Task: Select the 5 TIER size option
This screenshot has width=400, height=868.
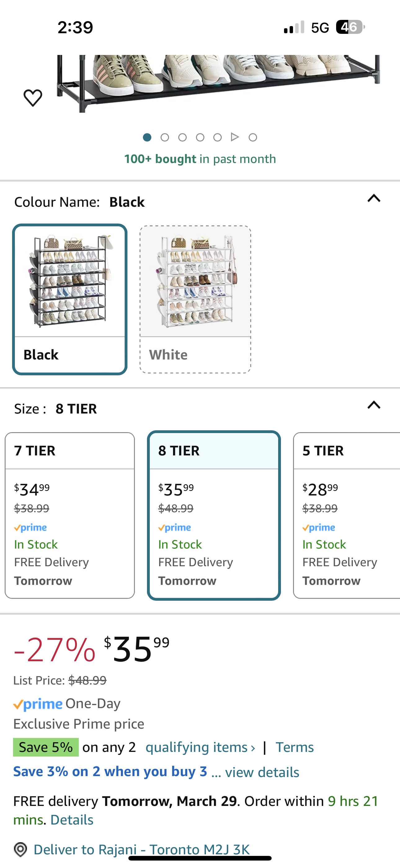Action: click(x=346, y=515)
